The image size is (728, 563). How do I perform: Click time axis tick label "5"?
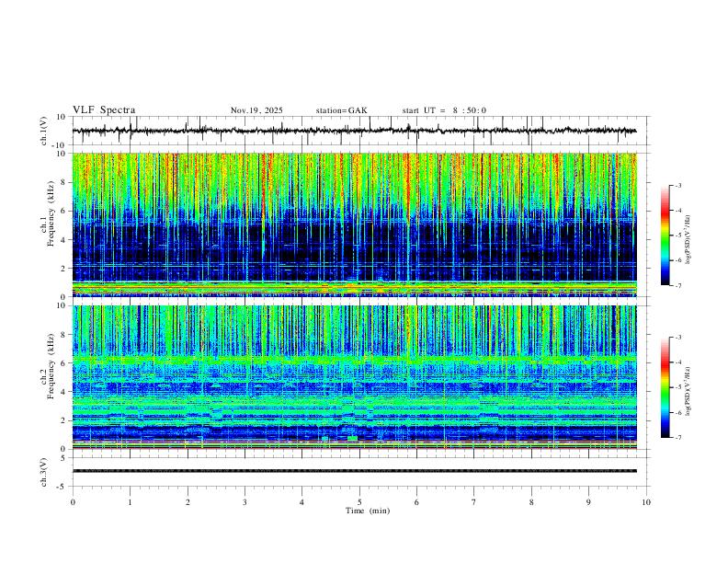point(359,502)
